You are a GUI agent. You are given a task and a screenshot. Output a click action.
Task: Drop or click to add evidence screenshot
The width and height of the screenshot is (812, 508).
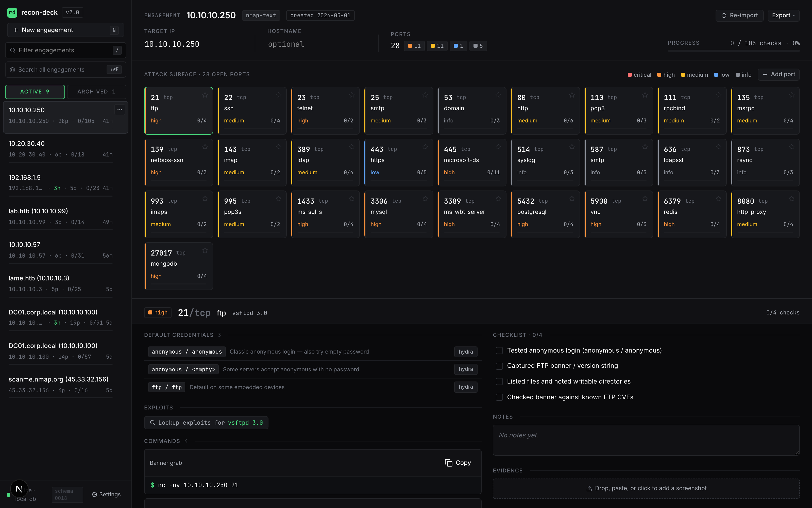pos(646,488)
